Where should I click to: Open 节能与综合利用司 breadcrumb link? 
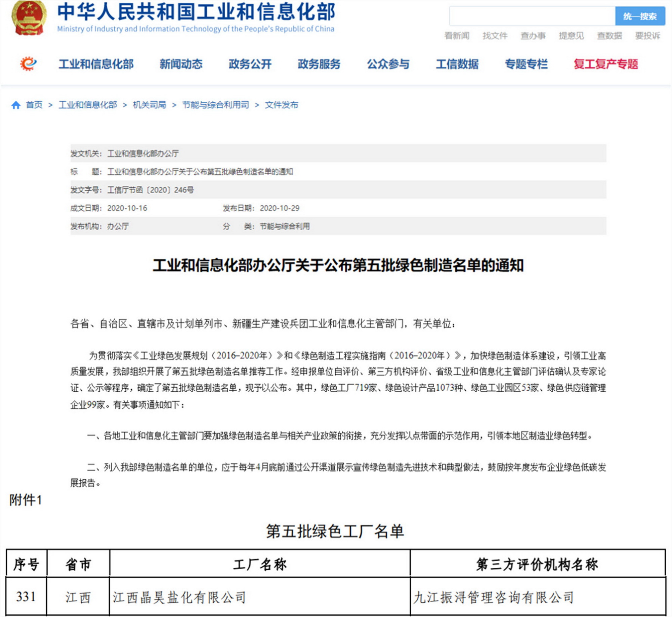216,105
